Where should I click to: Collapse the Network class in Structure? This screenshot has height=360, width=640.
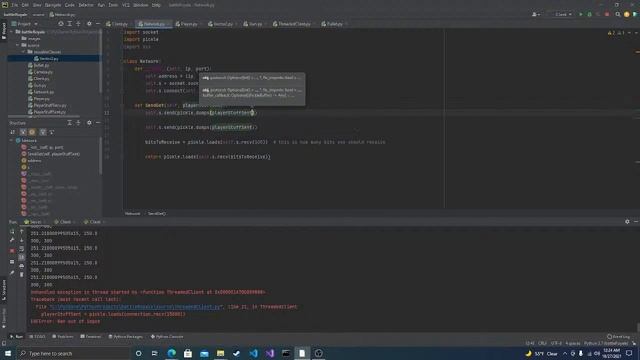tap(11, 140)
